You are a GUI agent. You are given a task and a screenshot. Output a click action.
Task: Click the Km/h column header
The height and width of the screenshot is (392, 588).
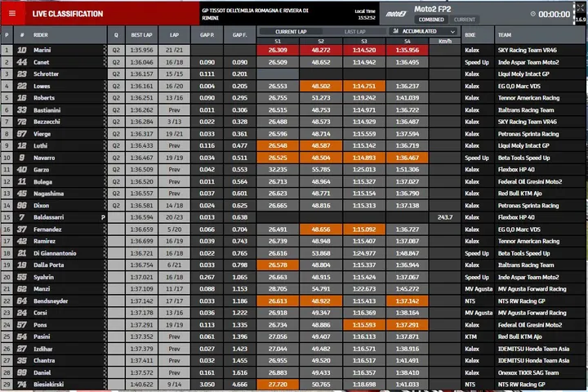(x=445, y=42)
